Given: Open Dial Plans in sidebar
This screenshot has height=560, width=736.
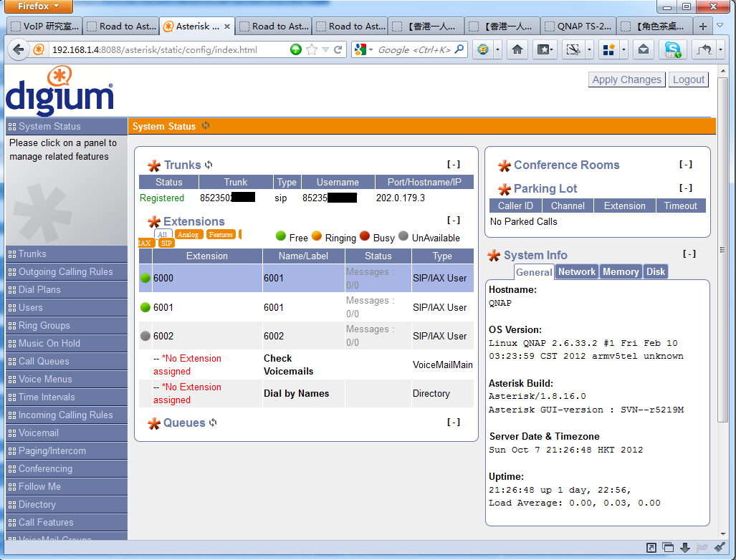Looking at the screenshot, I should (x=67, y=289).
